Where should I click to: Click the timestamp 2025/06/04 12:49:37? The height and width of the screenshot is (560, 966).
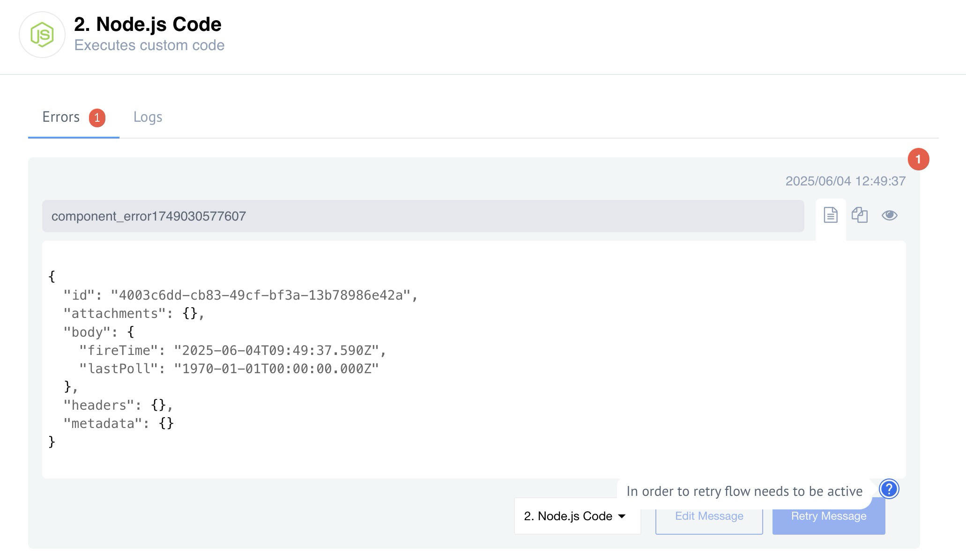(x=846, y=181)
